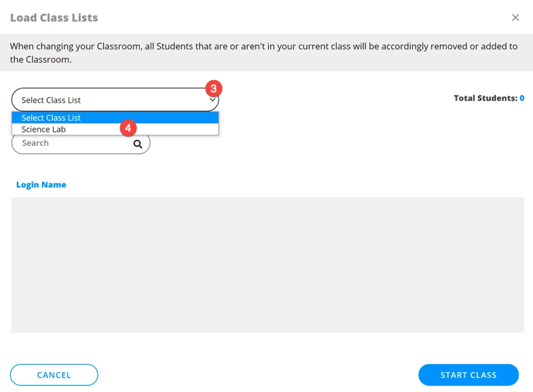
Task: Sort by the Login Name column header
Action: point(41,185)
